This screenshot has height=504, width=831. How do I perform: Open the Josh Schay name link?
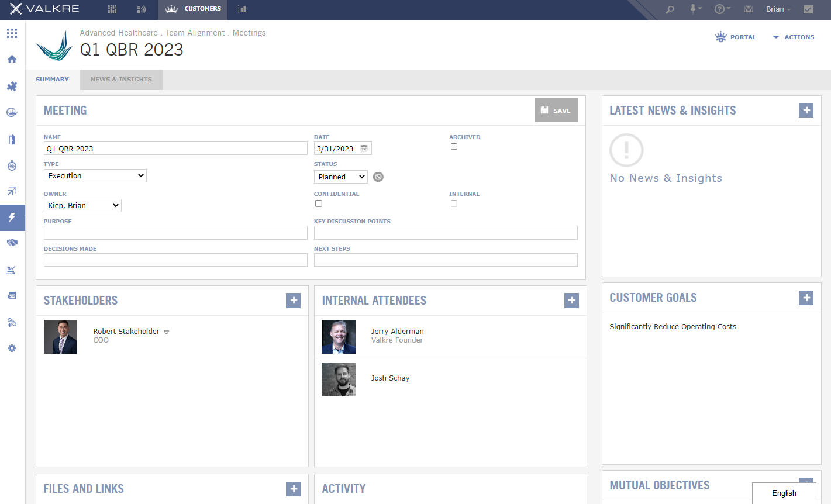391,378
